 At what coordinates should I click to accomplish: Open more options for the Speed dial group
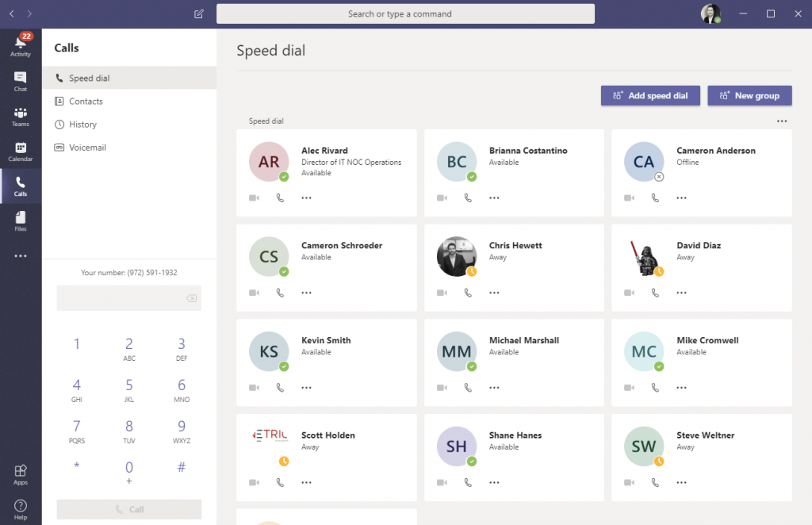[782, 121]
